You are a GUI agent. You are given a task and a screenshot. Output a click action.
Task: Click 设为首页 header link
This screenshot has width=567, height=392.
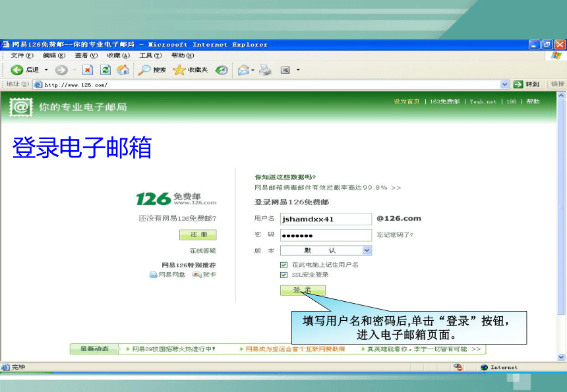(x=406, y=101)
